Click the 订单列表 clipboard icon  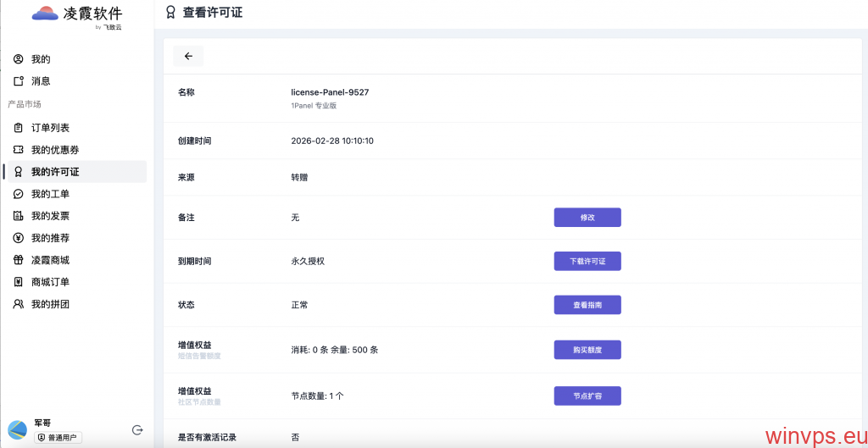[x=19, y=128]
